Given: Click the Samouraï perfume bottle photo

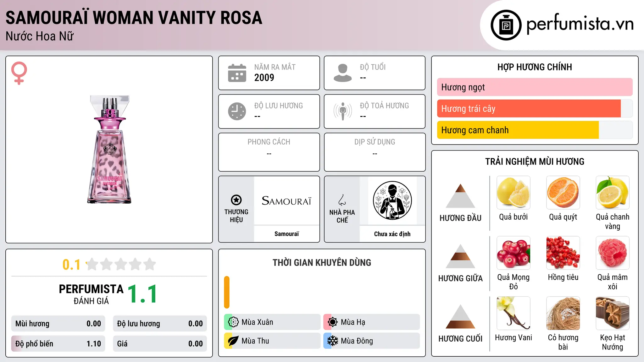Looking at the screenshot, I should tap(109, 149).
